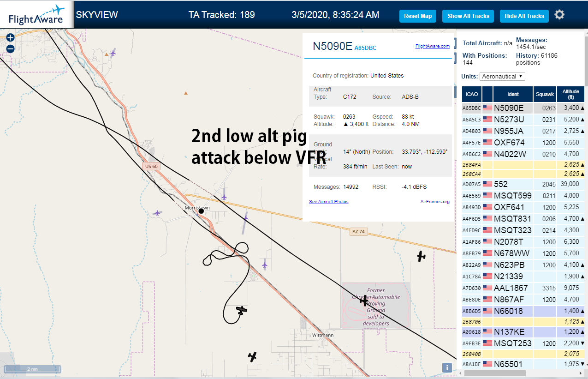Image resolution: width=588 pixels, height=379 pixels.
Task: Select the 268706 row
Action: 523,322
